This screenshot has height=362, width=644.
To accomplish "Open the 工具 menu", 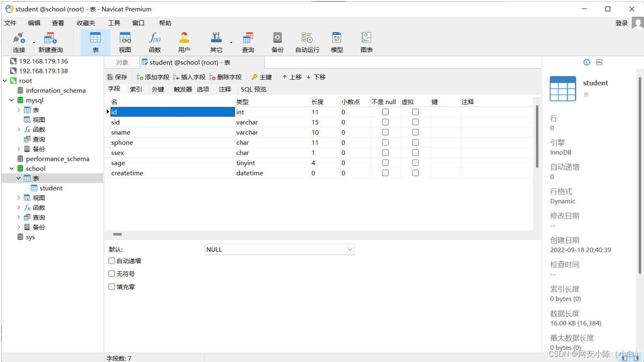I will pos(114,23).
